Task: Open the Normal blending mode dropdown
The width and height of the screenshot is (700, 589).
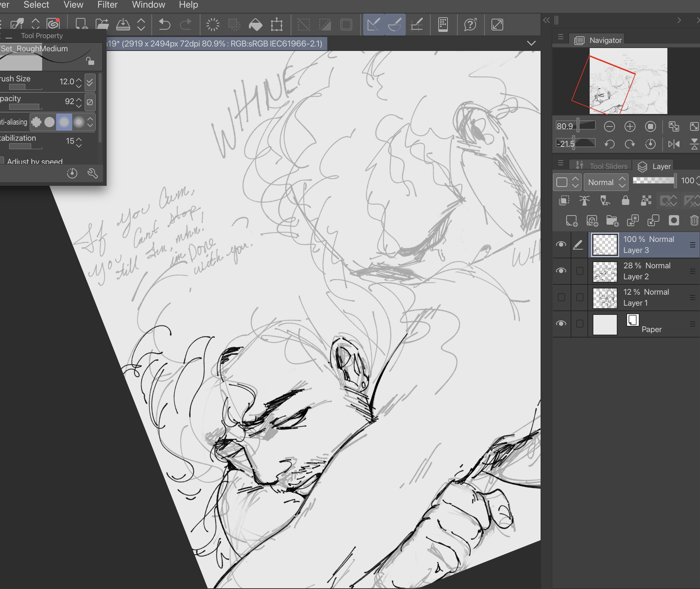Action: [x=606, y=182]
